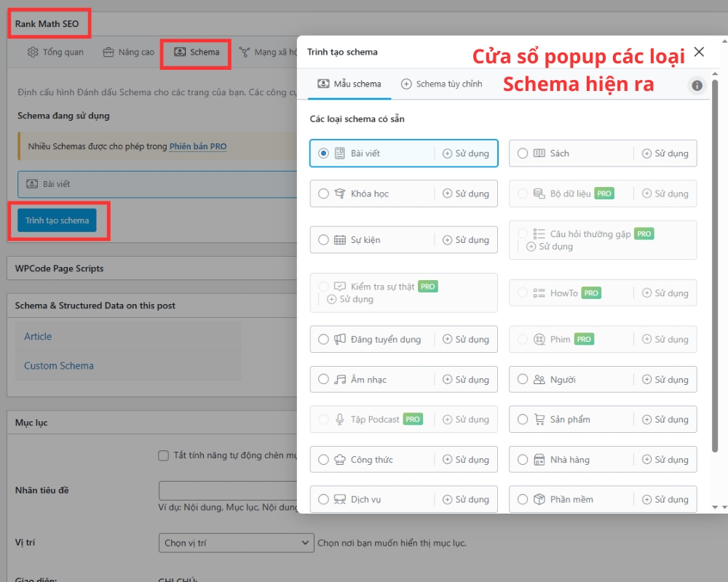Click the Sự kiện calendar icon
The width and height of the screenshot is (728, 582).
[x=340, y=240]
